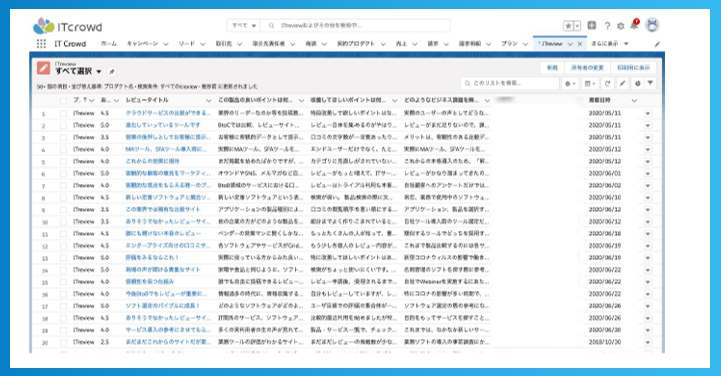
Task: Click the orange ITreview object icon
Action: coord(43,68)
